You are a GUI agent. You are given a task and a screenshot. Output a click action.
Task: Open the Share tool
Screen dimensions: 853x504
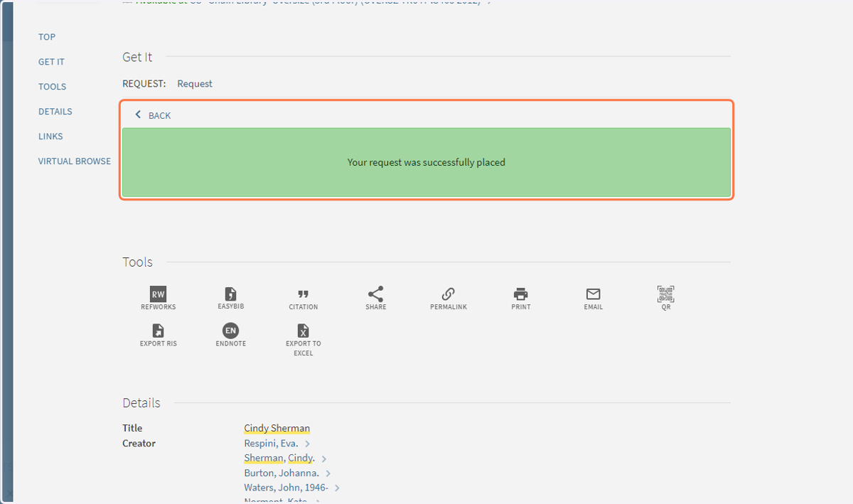pos(375,299)
